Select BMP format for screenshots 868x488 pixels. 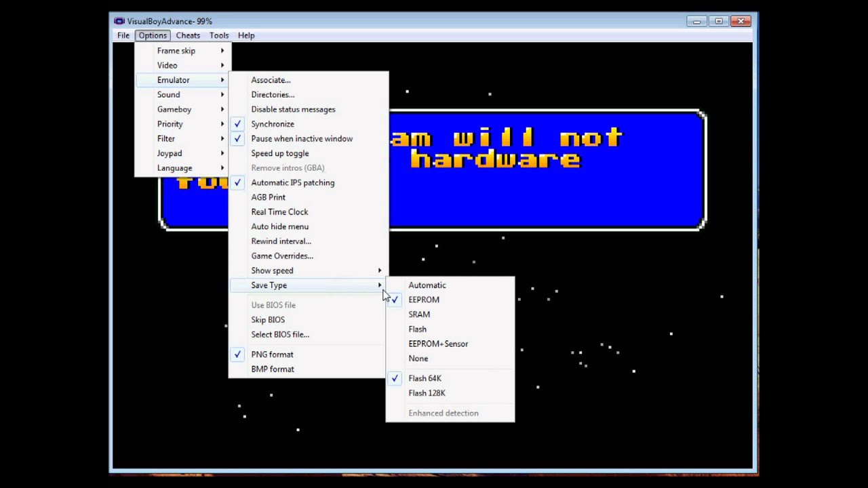(x=309, y=369)
